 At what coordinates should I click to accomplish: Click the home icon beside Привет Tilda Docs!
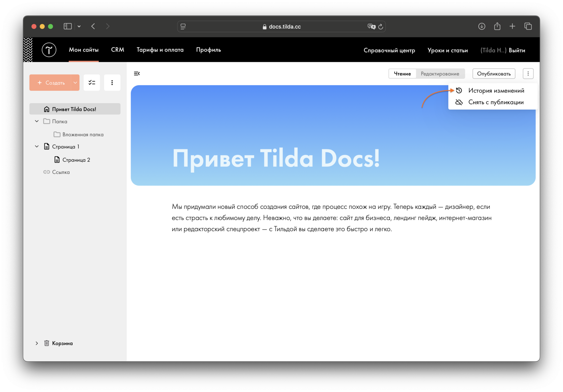tap(47, 109)
